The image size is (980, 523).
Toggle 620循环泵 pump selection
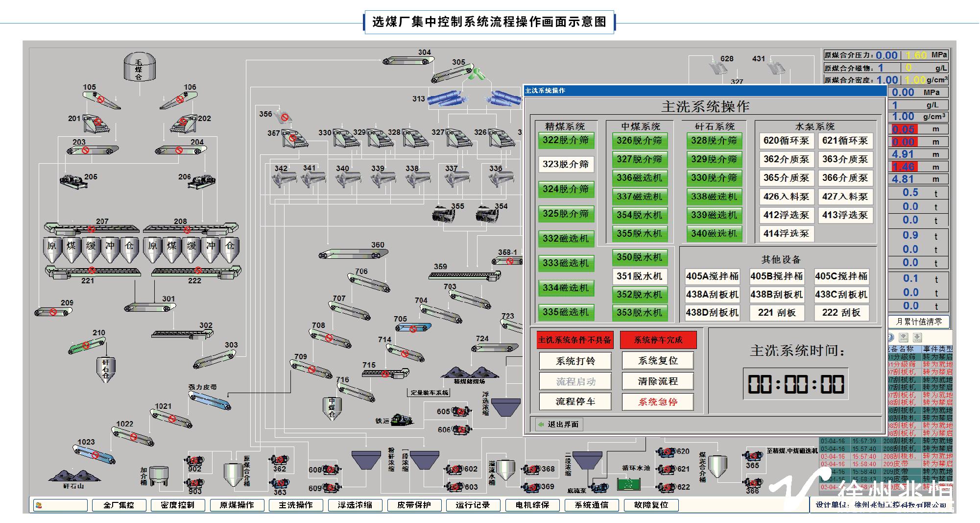coord(786,141)
